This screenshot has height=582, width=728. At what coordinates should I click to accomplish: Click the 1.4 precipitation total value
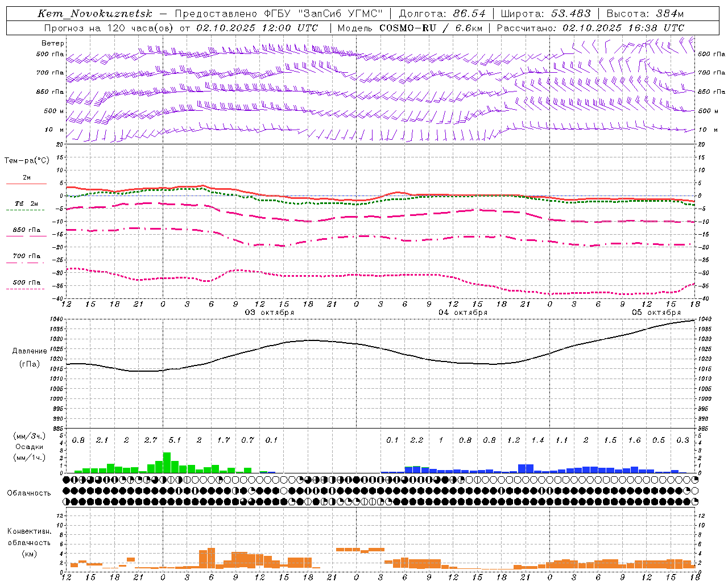pyautogui.click(x=537, y=440)
